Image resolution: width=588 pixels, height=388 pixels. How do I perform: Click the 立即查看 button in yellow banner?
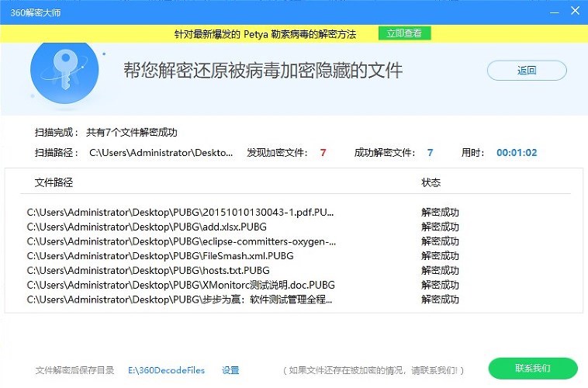click(x=404, y=33)
